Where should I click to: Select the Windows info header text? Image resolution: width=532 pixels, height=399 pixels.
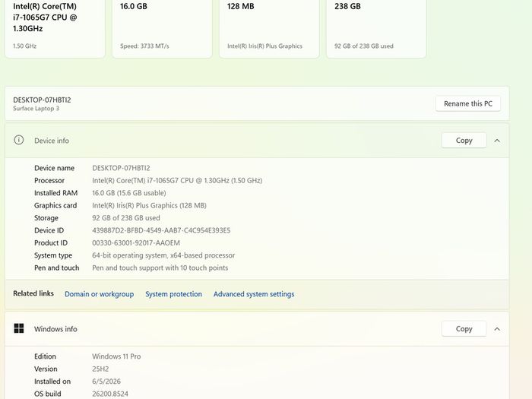[x=55, y=329]
